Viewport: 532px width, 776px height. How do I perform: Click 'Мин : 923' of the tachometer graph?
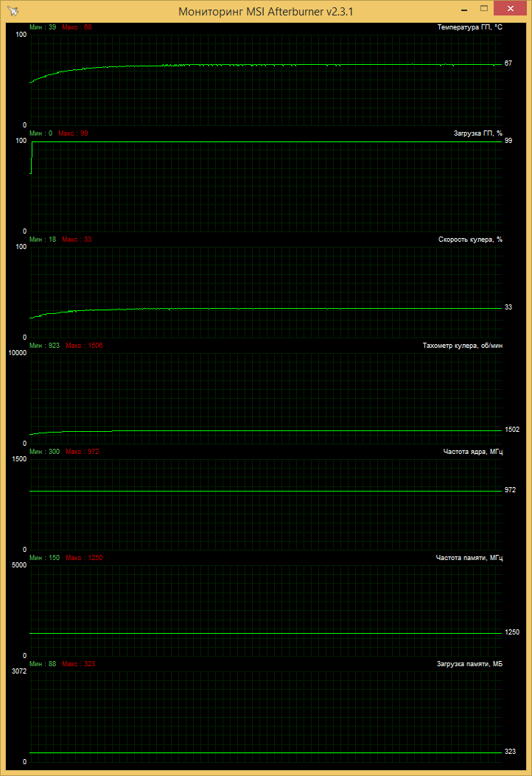[44, 346]
